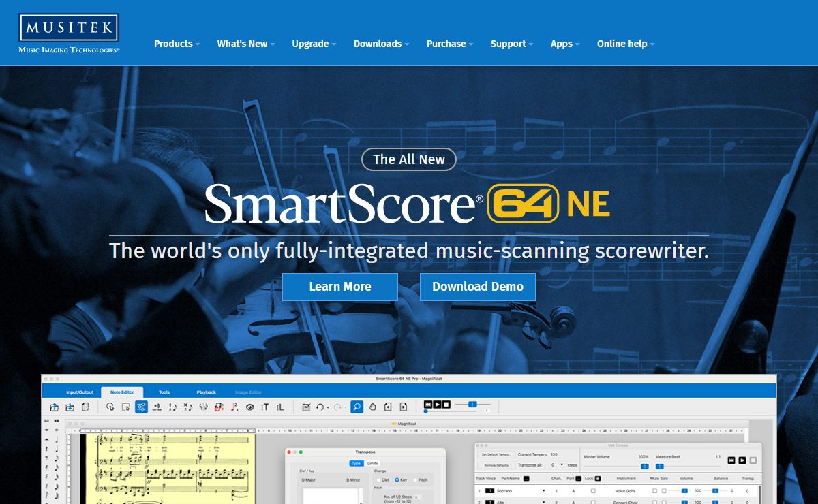Select the Type tab in Transpose window
The width and height of the screenshot is (818, 504).
pyautogui.click(x=357, y=463)
